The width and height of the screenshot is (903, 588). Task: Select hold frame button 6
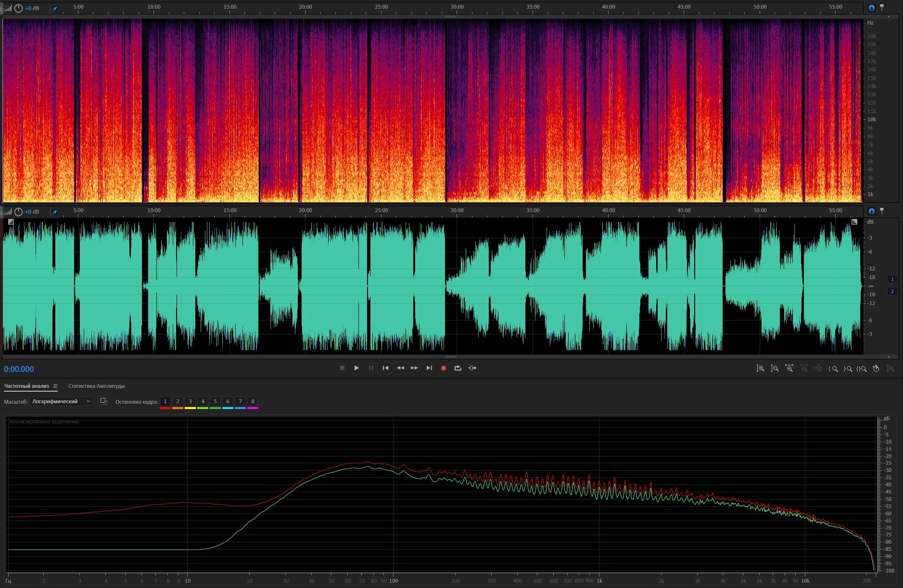(228, 402)
